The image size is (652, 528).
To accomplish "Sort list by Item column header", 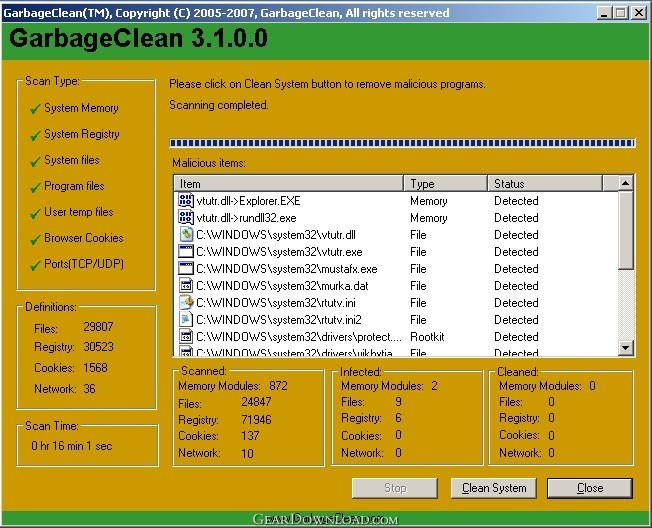I will [289, 183].
